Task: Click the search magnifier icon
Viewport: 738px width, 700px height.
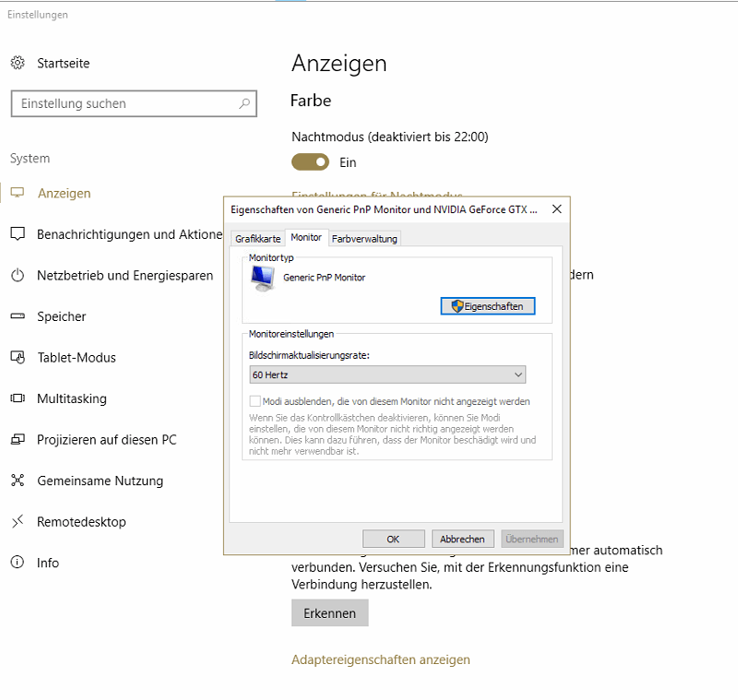Action: pos(244,104)
